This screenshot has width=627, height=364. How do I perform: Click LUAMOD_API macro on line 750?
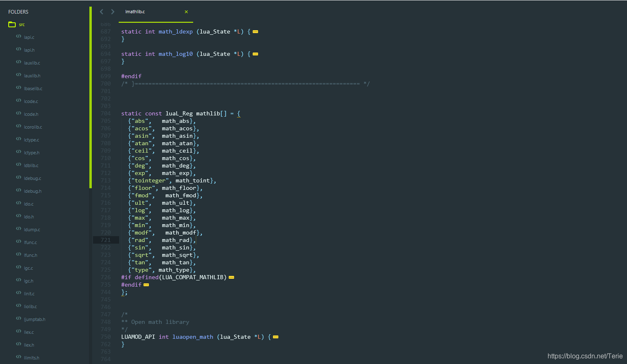(x=138, y=337)
